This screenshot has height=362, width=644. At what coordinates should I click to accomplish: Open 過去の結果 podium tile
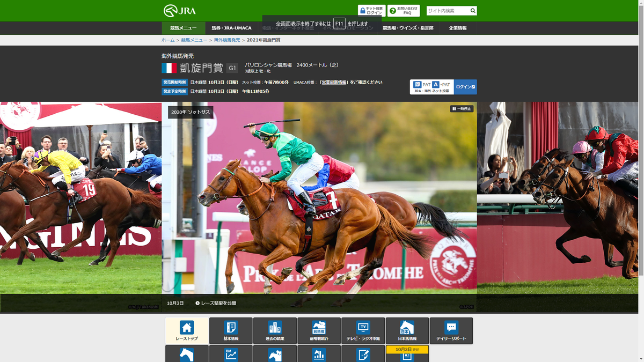(275, 331)
